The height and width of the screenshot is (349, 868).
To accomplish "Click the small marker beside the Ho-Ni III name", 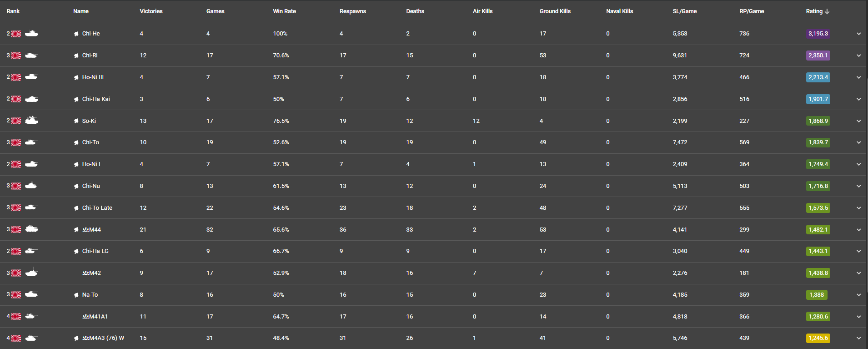I will click(76, 77).
